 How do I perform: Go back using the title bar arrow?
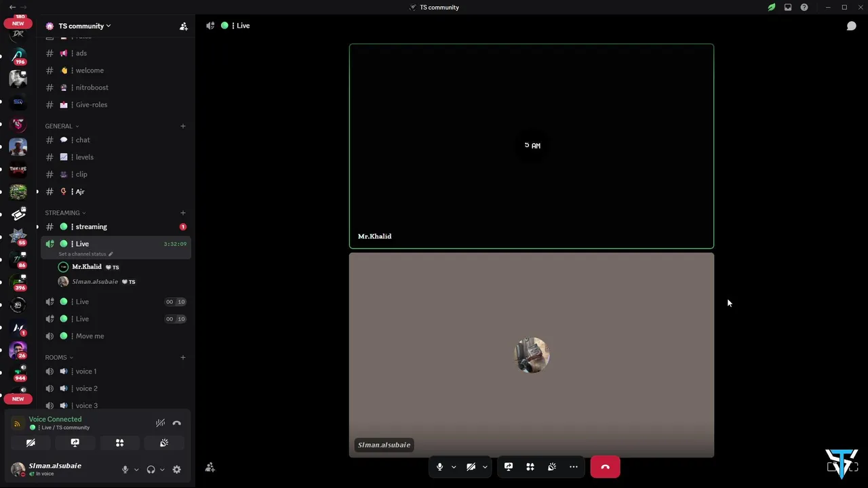[x=12, y=7]
